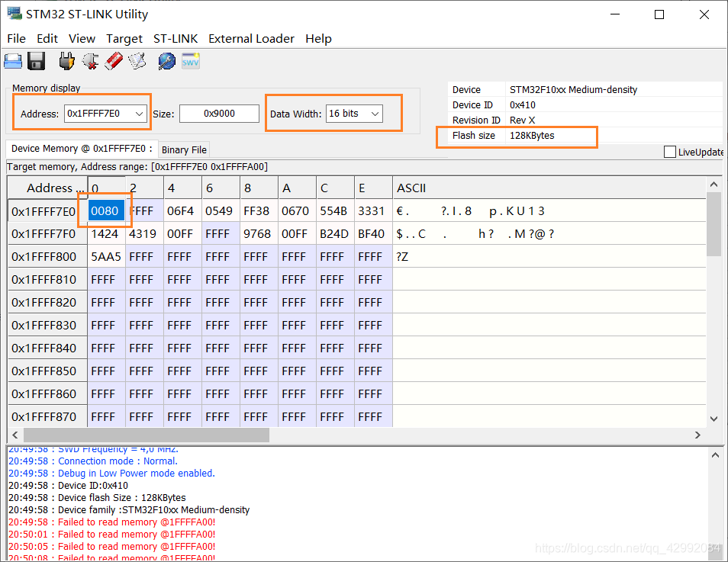Click log line Device flash Size : 128KBytes
Viewport: 728px width, 562px height.
[x=97, y=497]
